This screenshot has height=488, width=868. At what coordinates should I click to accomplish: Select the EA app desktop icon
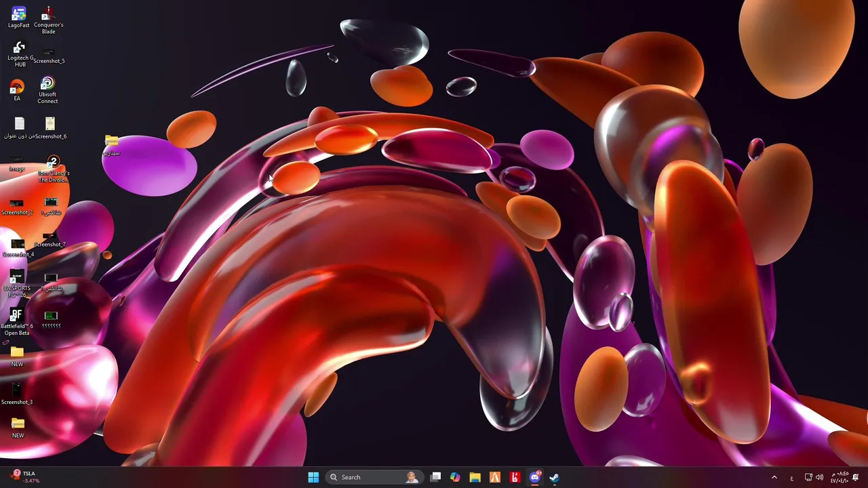click(x=17, y=90)
